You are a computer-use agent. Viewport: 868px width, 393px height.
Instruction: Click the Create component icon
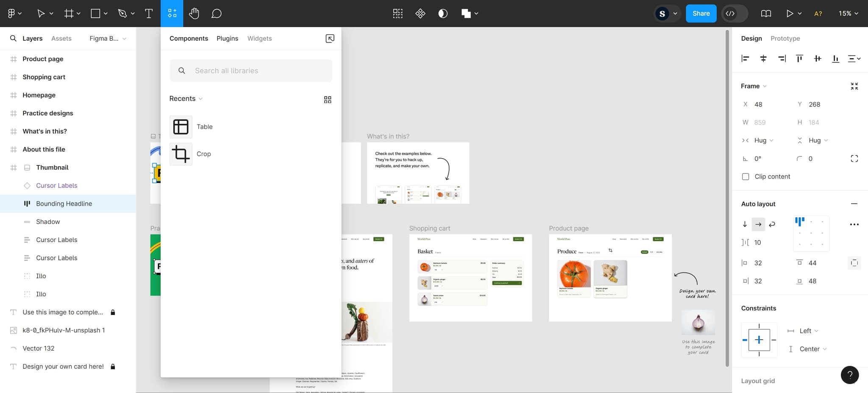point(420,14)
